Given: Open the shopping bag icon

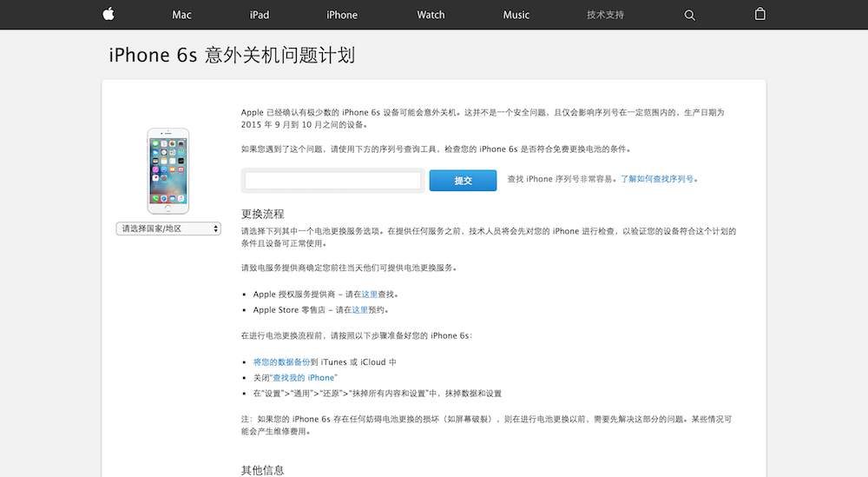Looking at the screenshot, I should (x=760, y=14).
